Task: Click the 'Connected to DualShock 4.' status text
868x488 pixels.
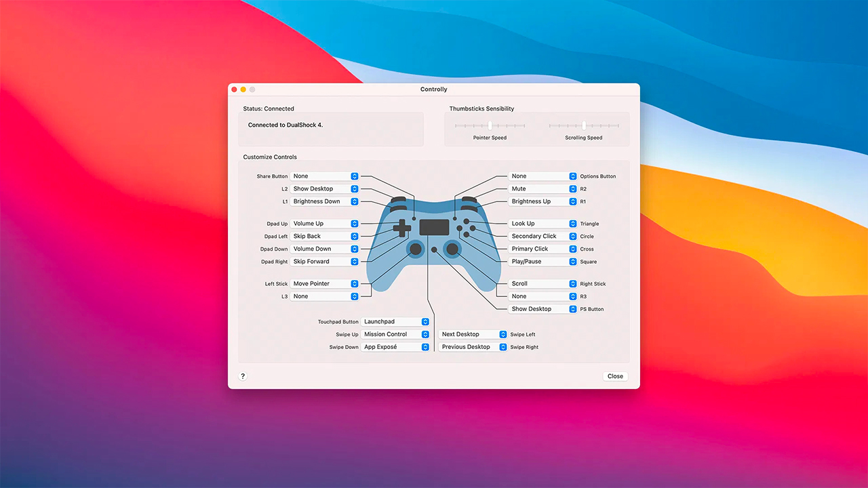Action: (x=285, y=125)
